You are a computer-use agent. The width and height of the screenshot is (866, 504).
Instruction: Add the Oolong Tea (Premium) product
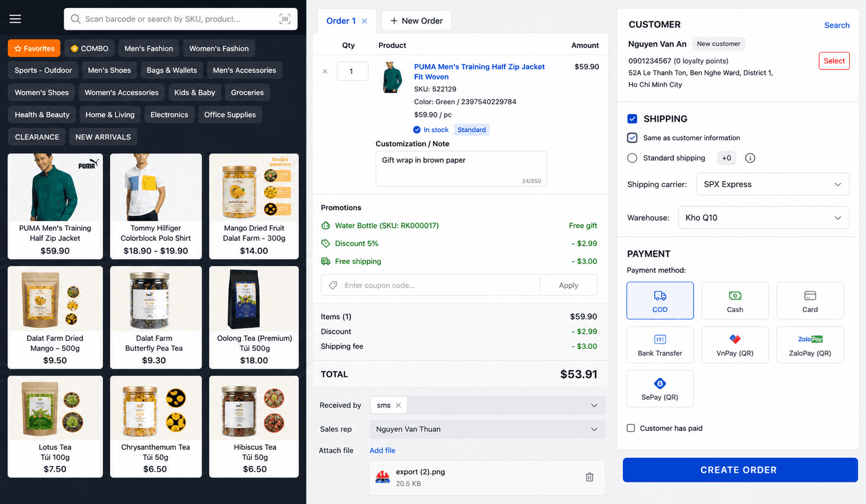coord(254,317)
